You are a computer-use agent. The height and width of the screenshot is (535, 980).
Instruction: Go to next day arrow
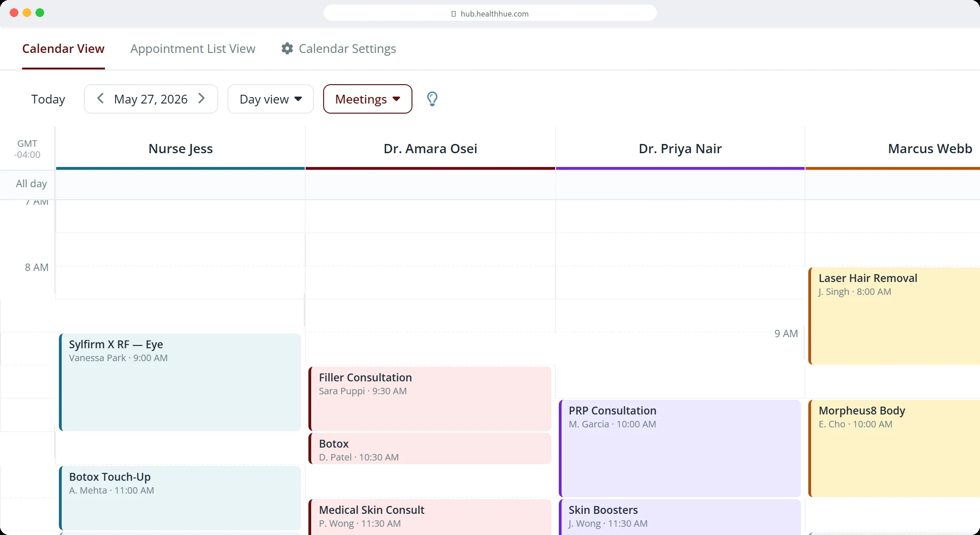(202, 98)
